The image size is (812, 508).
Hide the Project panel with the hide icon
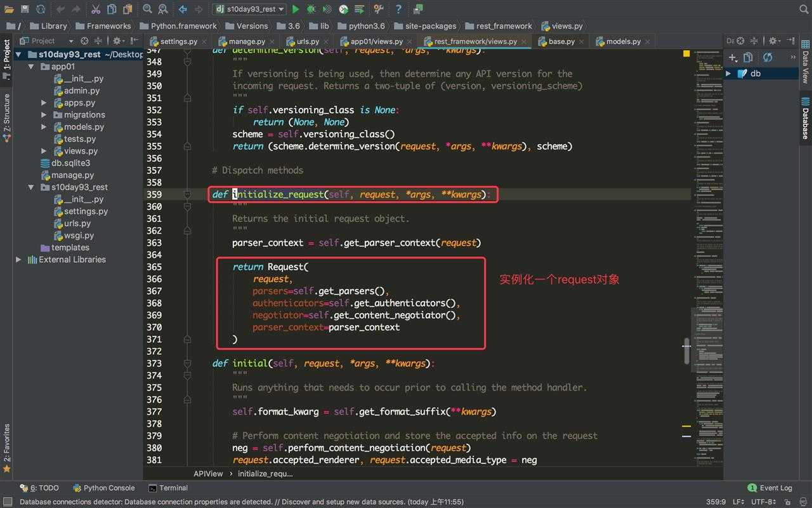(135, 41)
